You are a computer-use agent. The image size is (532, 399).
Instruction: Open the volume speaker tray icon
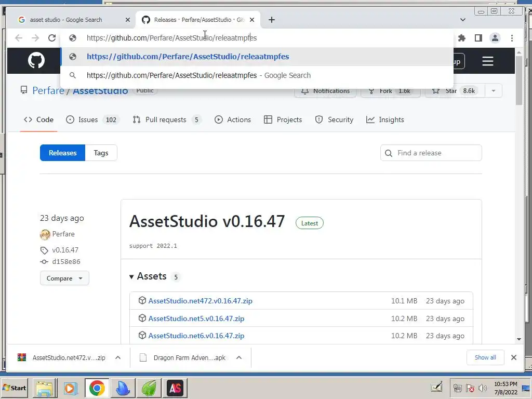click(482, 389)
